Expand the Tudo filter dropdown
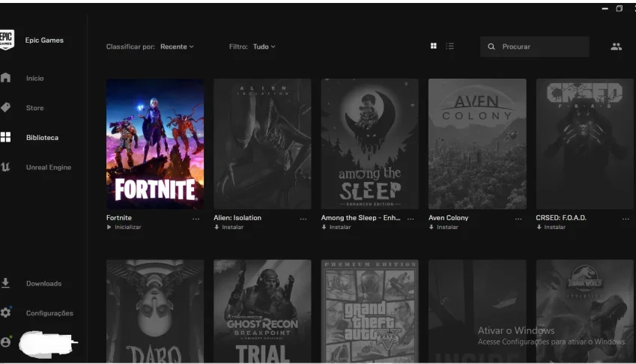Image resolution: width=636 pixels, height=364 pixels. click(x=264, y=46)
